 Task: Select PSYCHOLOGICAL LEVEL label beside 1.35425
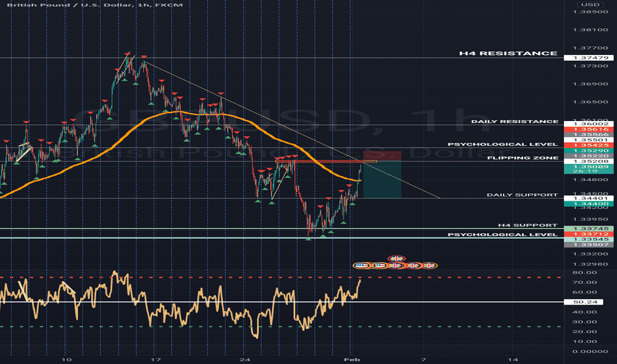point(502,144)
